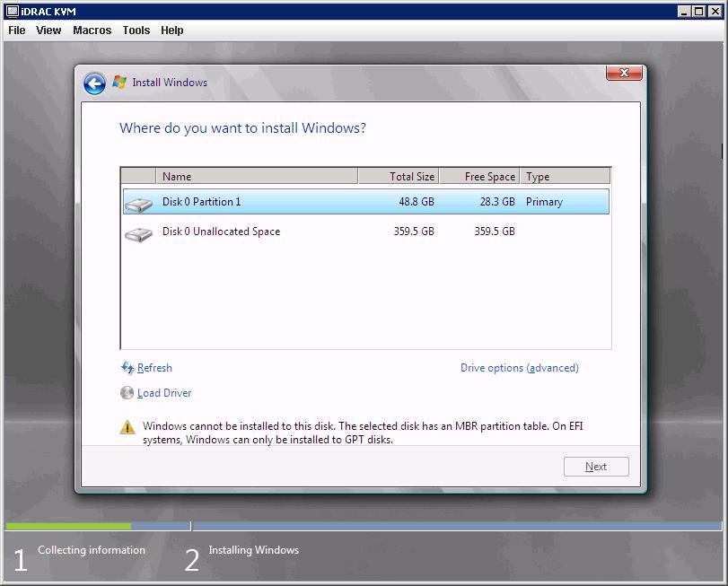Open the Macros menu

coord(92,31)
